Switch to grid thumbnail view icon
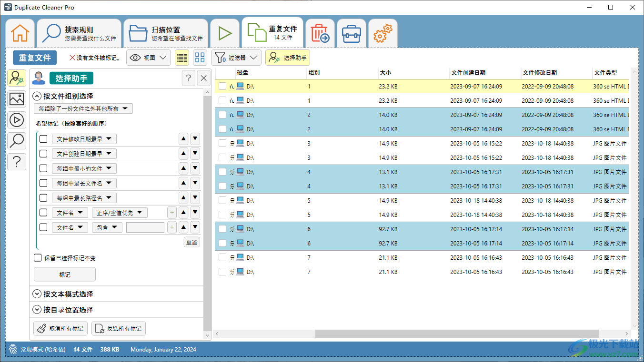Image resolution: width=644 pixels, height=362 pixels. pos(200,58)
